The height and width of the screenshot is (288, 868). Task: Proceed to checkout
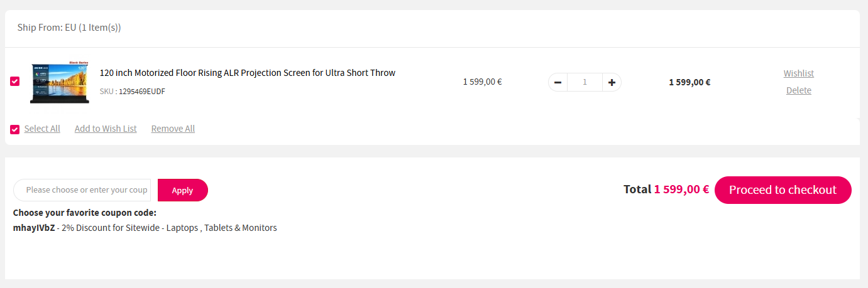tap(783, 190)
